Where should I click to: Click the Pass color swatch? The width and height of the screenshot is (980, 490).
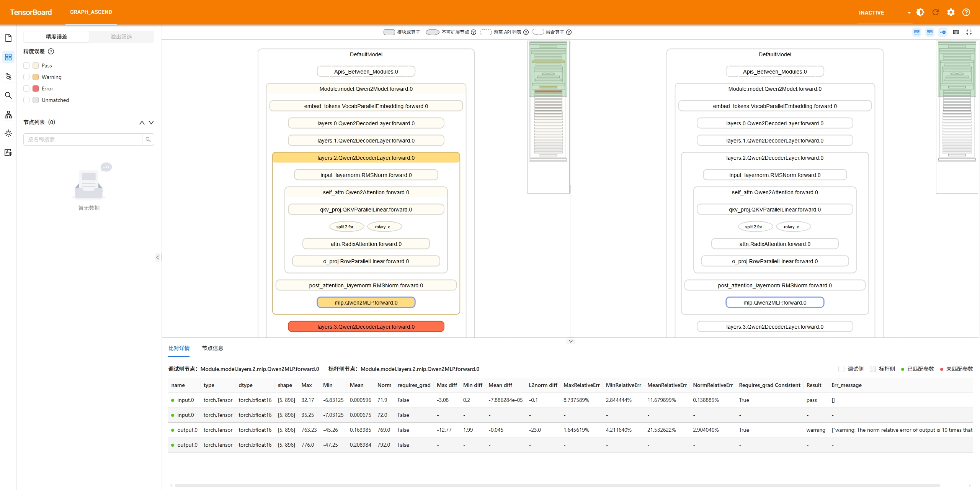pyautogui.click(x=36, y=66)
